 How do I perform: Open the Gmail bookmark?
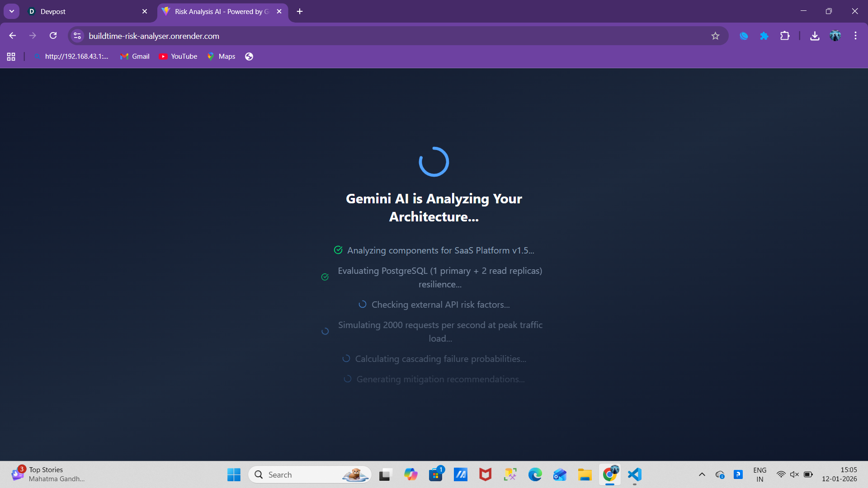pos(135,56)
